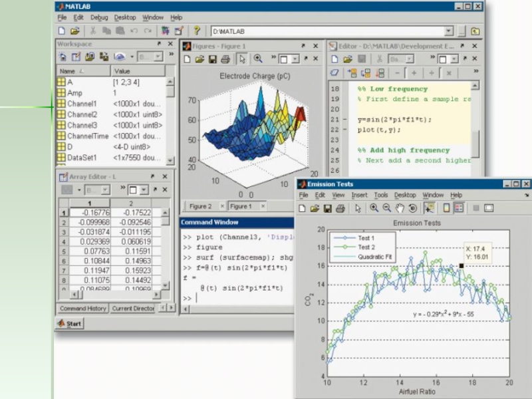Switch to the Figure 2 tab
The width and height of the screenshot is (532, 399).
point(200,206)
